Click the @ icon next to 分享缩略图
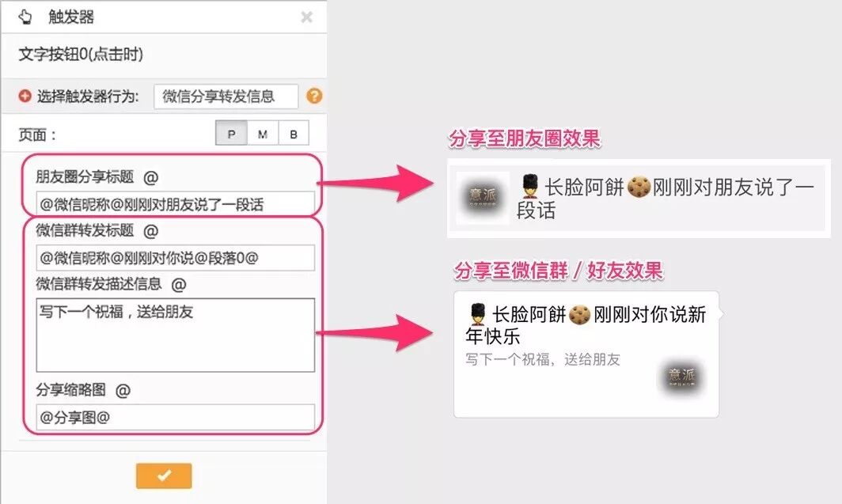 tap(123, 390)
